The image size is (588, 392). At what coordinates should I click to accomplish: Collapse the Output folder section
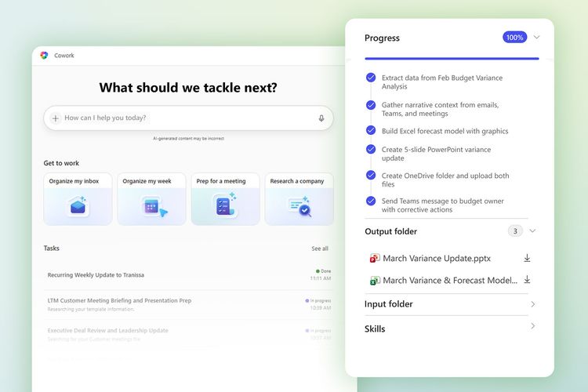[x=533, y=231]
